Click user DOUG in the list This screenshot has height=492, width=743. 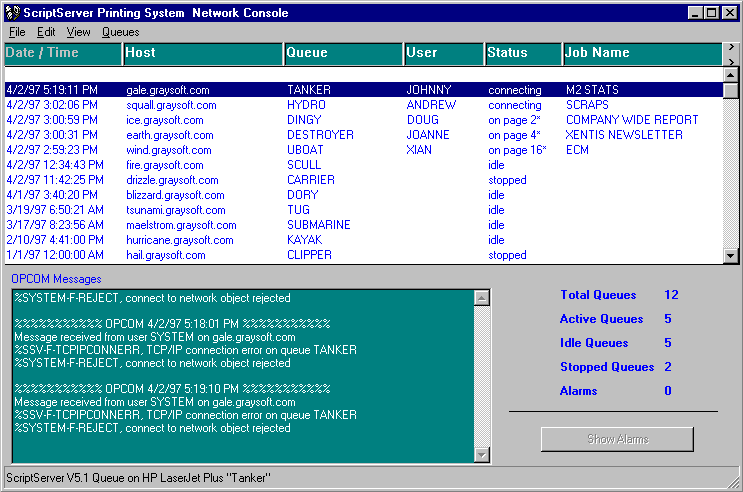423,120
